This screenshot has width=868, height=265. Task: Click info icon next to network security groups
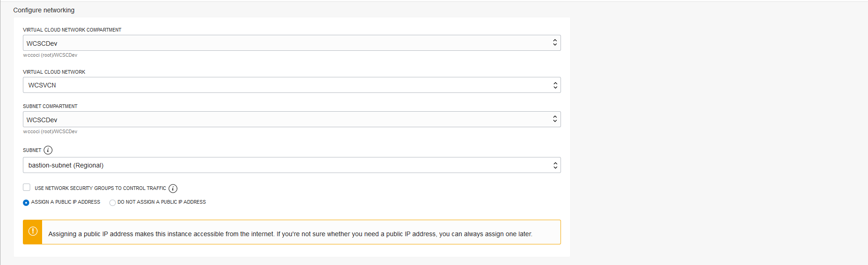click(173, 189)
